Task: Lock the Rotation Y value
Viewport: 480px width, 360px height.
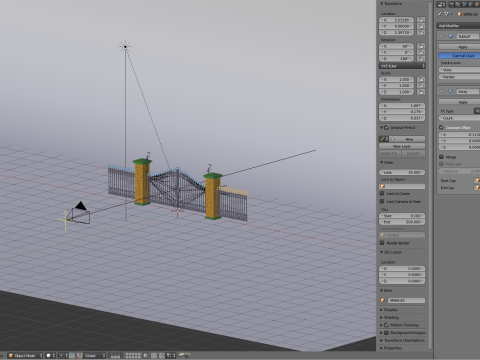Action: pyautogui.click(x=421, y=53)
